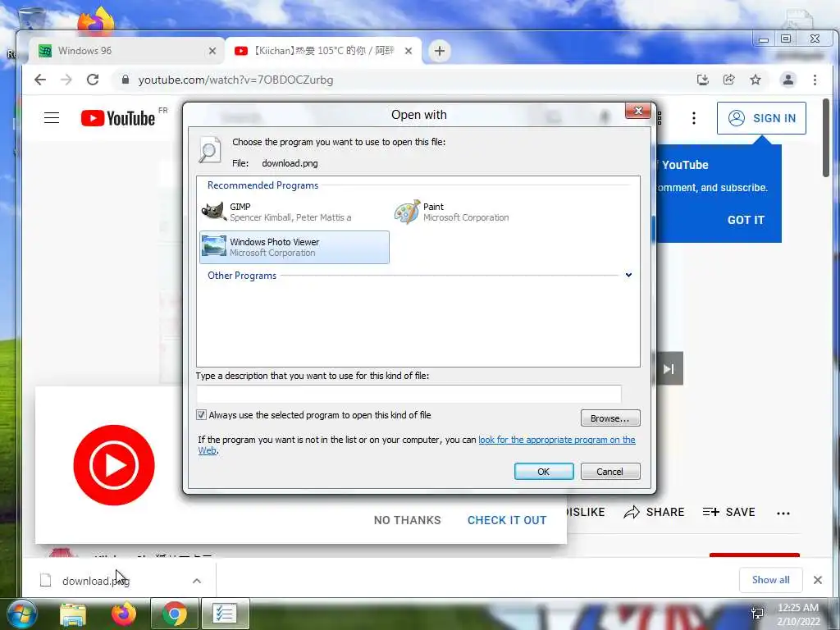Viewport: 840px width, 630px height.
Task: Expand the download.png options chevron
Action: (x=197, y=581)
